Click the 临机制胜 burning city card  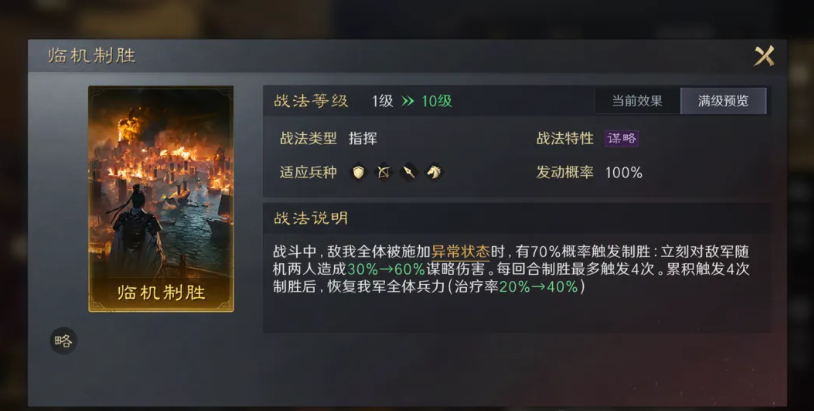click(x=161, y=199)
